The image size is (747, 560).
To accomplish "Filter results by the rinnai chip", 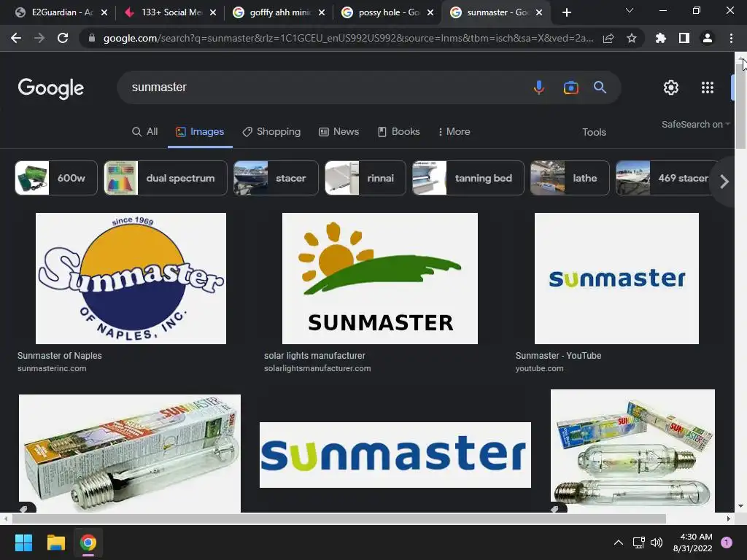I will click(365, 178).
